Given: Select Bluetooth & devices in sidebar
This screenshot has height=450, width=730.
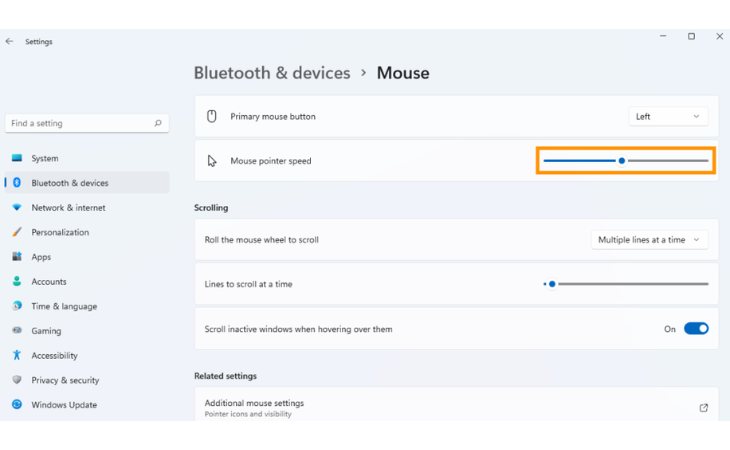Looking at the screenshot, I should [69, 183].
